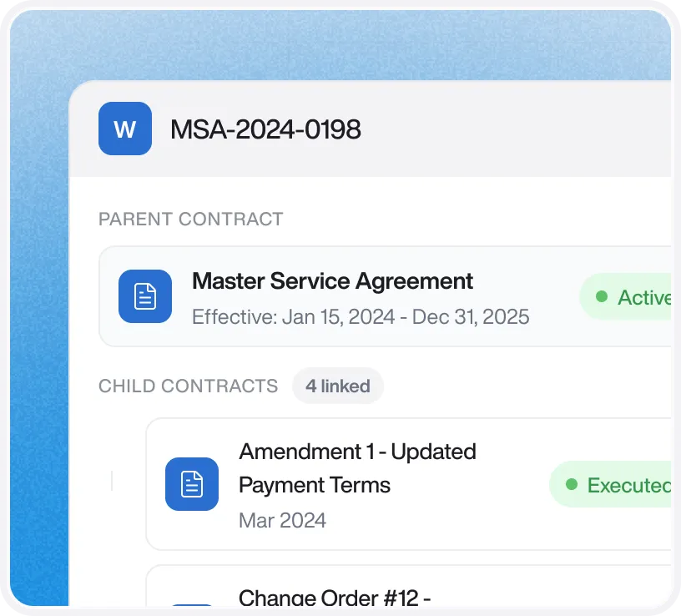This screenshot has height=616, width=681.
Task: Click the green dot in Active badge
Action: click(x=602, y=296)
